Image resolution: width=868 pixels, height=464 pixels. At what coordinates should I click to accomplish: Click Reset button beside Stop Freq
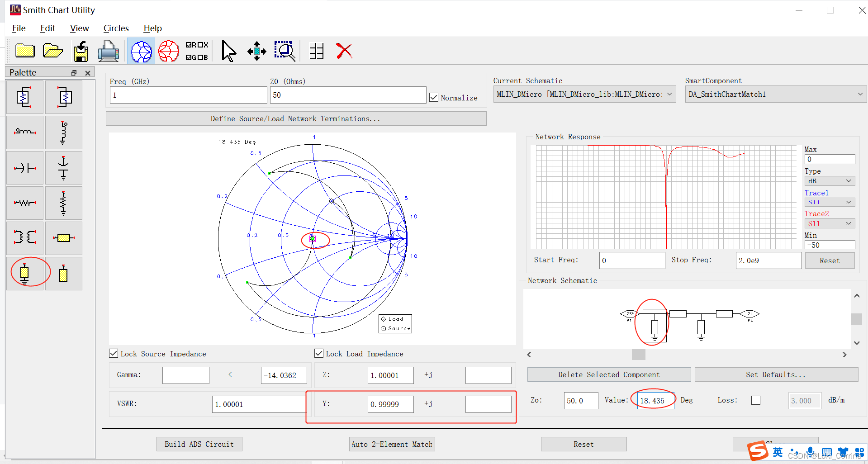click(830, 260)
